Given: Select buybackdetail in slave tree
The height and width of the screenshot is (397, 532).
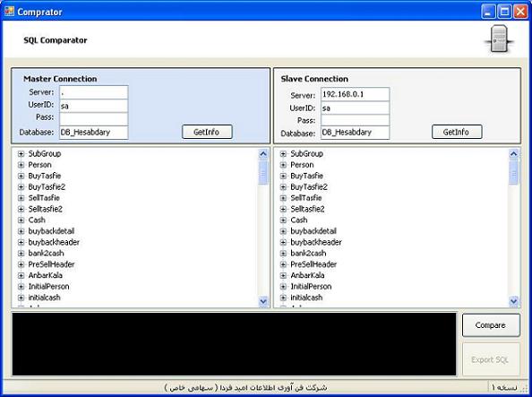Looking at the screenshot, I should pyautogui.click(x=313, y=231).
